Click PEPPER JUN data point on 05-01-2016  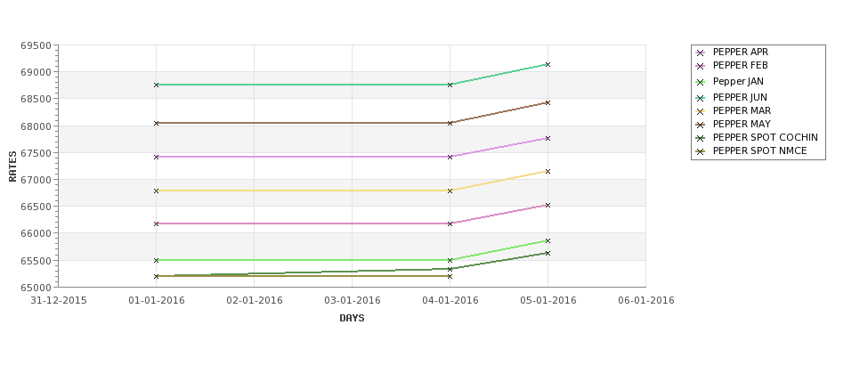tap(548, 64)
